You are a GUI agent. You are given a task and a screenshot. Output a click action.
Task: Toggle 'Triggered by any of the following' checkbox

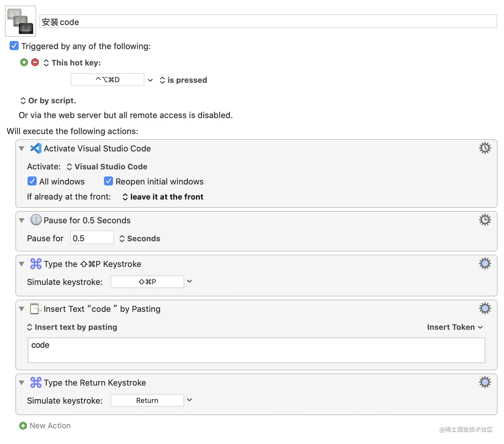coord(14,46)
